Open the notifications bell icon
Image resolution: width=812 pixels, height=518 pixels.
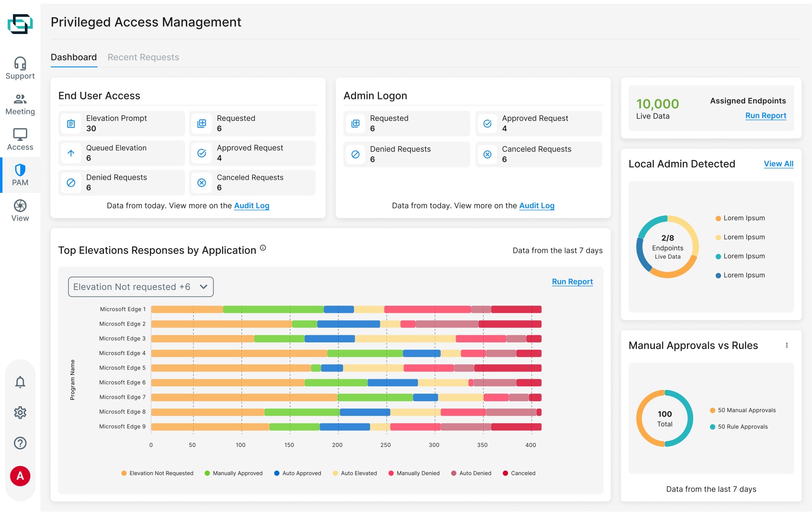point(20,382)
